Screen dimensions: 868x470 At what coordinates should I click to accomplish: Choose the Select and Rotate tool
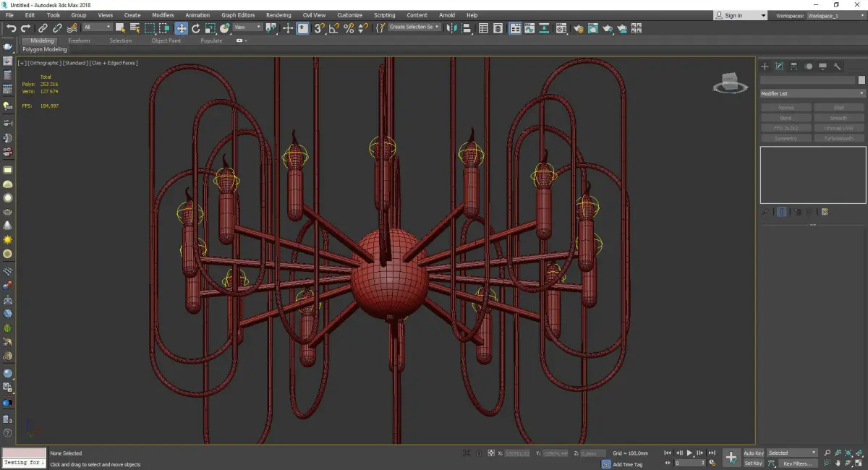click(x=195, y=28)
